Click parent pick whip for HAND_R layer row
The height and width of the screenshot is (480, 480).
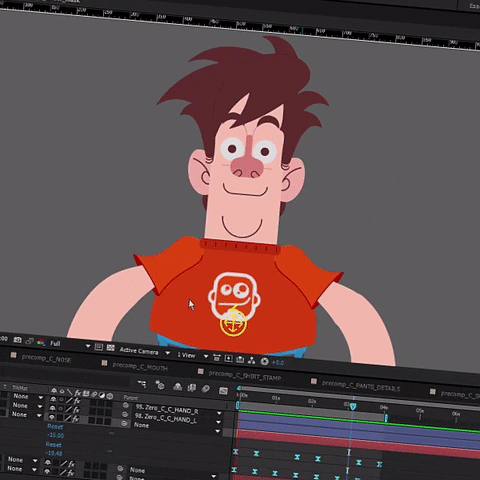pos(126,405)
